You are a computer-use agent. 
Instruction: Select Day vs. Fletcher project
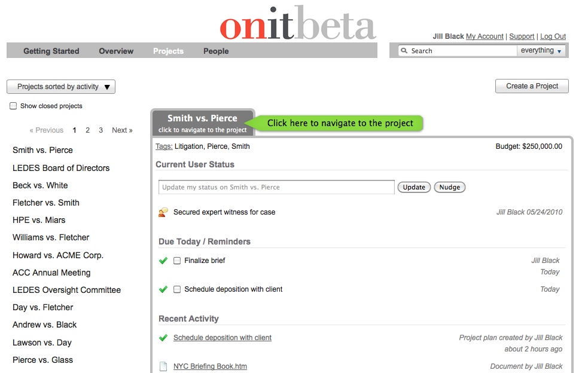pos(42,307)
